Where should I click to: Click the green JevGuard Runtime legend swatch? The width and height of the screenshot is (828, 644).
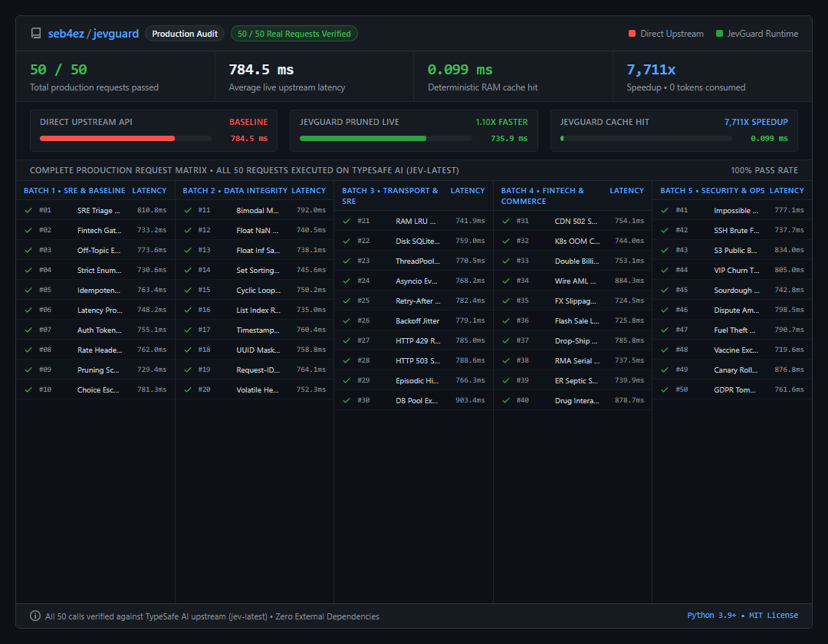[x=719, y=33]
